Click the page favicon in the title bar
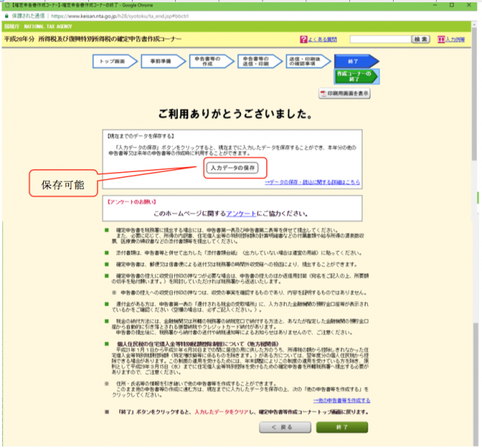The height and width of the screenshot is (448, 482). [6, 4]
